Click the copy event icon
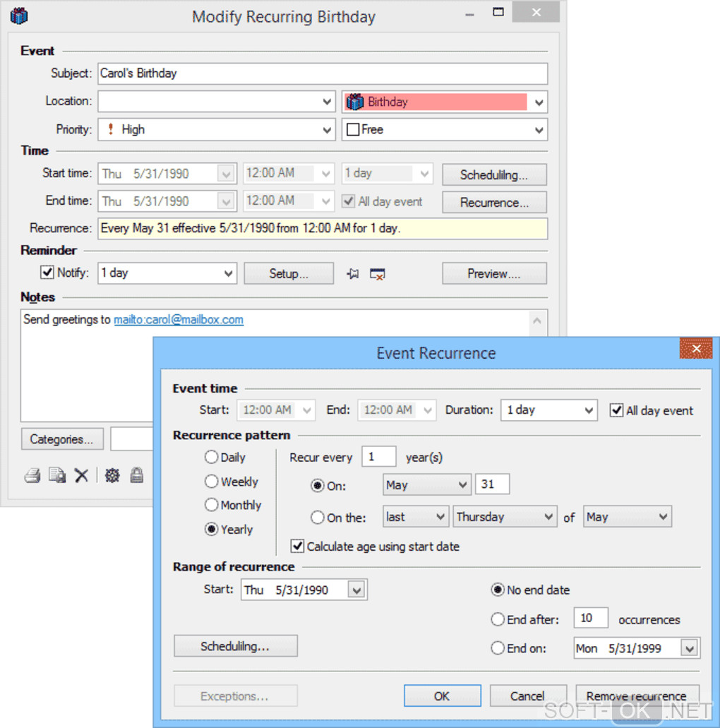 coord(57,475)
